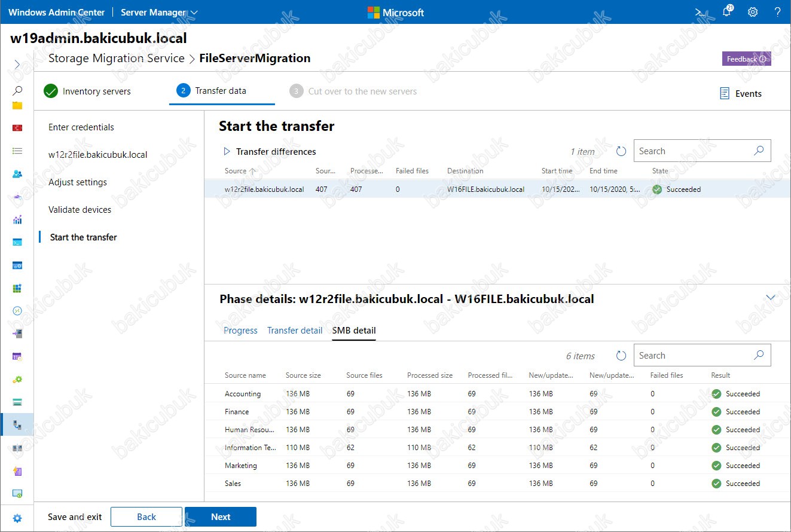Refresh the transfer list

[621, 151]
